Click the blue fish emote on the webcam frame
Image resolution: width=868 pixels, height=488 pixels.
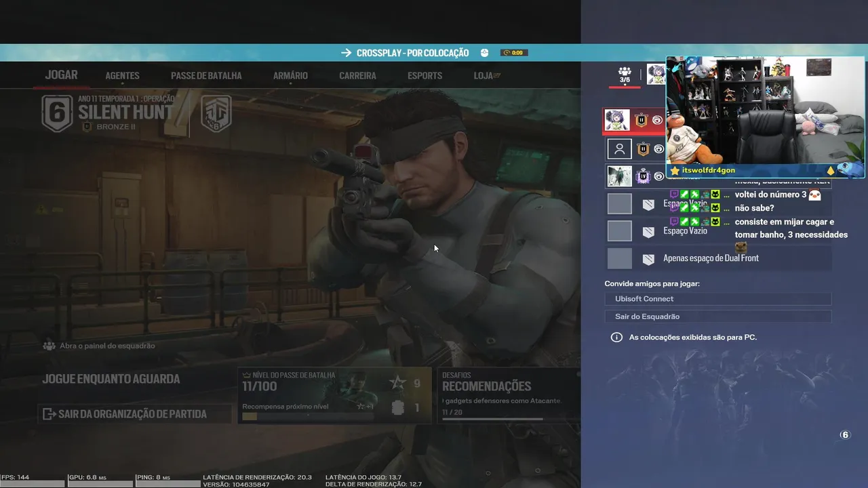[850, 169]
